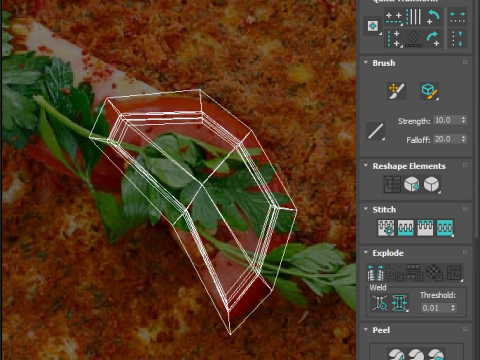Click the Threshold: label
Viewport: 480px width, 360px height.
pyautogui.click(x=438, y=295)
